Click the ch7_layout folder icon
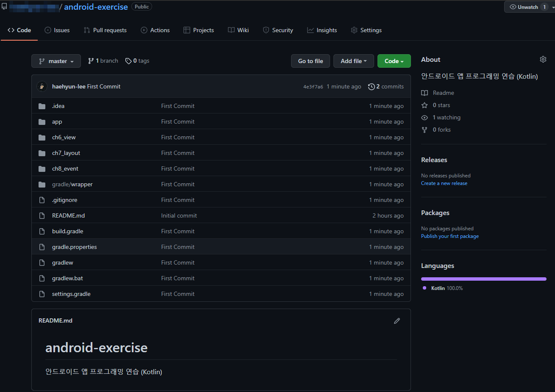 coord(42,153)
